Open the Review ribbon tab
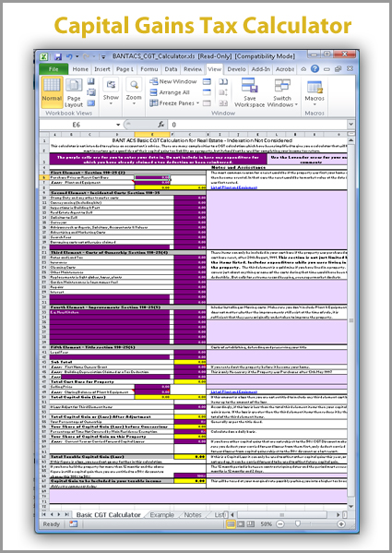Image resolution: width=392 pixels, height=553 pixels. [x=193, y=69]
